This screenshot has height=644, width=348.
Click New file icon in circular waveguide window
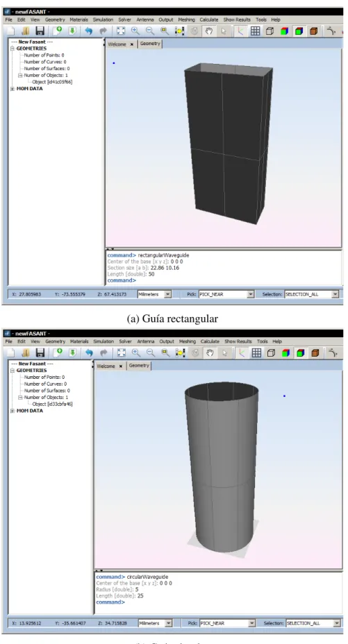10,353
